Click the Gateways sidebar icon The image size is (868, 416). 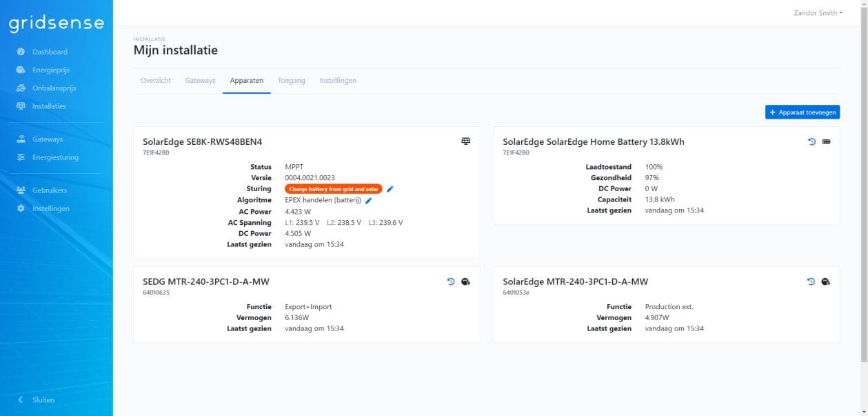pyautogui.click(x=21, y=139)
